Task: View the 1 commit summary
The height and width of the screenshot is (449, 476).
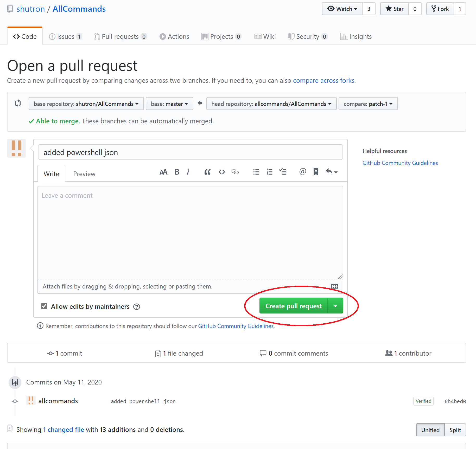Action: click(x=65, y=353)
